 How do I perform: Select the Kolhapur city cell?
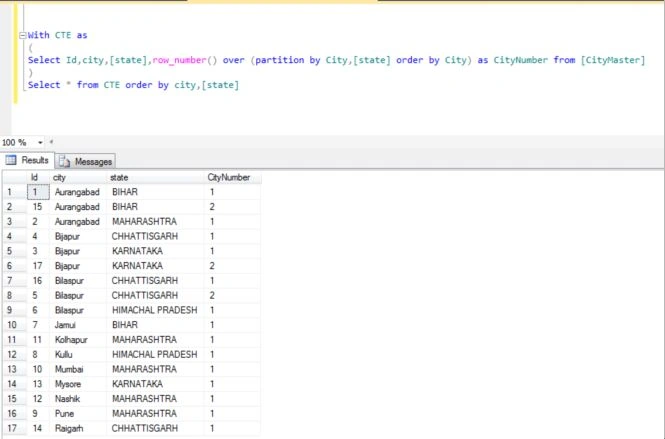pyautogui.click(x=78, y=340)
